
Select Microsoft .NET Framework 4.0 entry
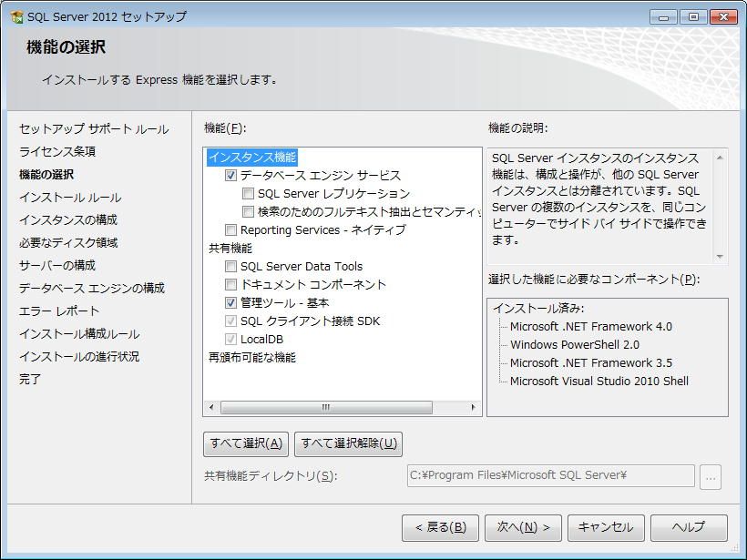tap(591, 327)
